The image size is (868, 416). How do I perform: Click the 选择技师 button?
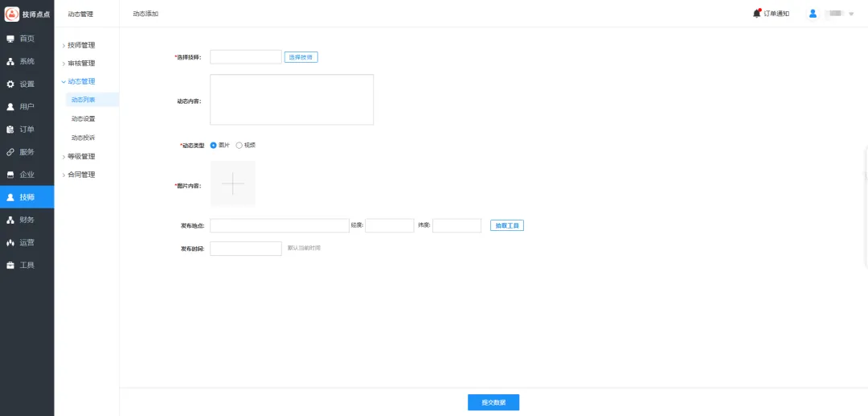pos(301,57)
